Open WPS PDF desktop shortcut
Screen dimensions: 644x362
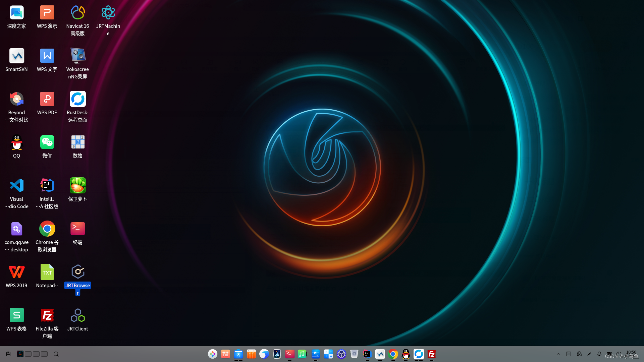point(47,104)
